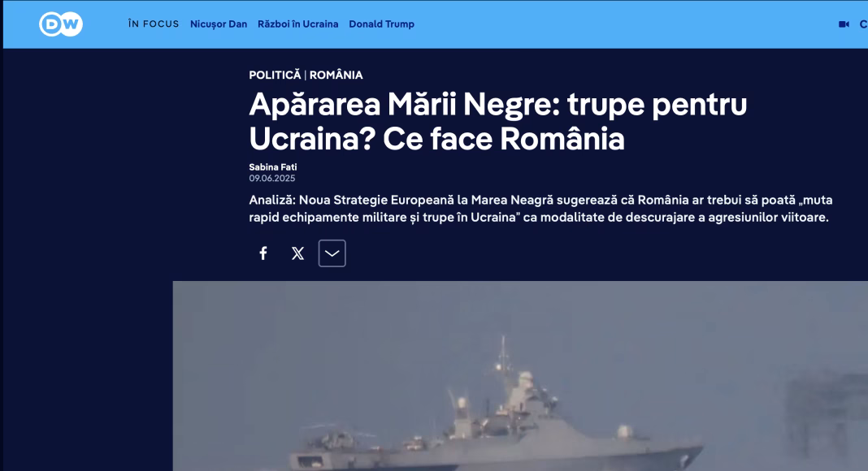Click the word România in the headline
Image resolution: width=868 pixels, height=471 pixels.
(x=562, y=139)
